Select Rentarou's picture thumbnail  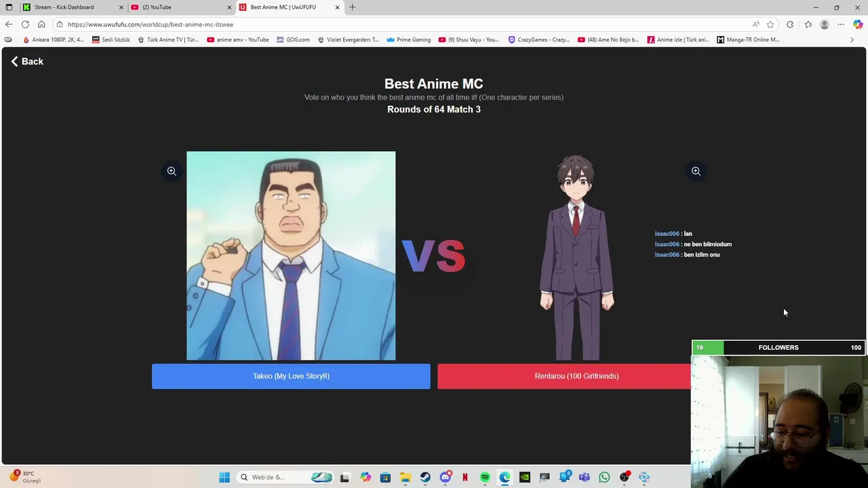576,256
